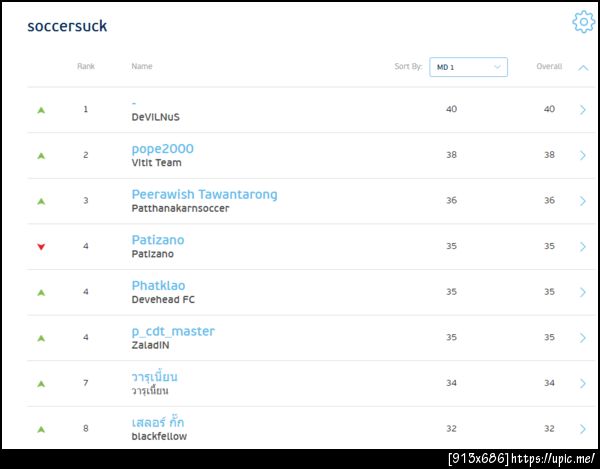Click the soccersuck league title
This screenshot has width=600, height=469.
point(67,26)
